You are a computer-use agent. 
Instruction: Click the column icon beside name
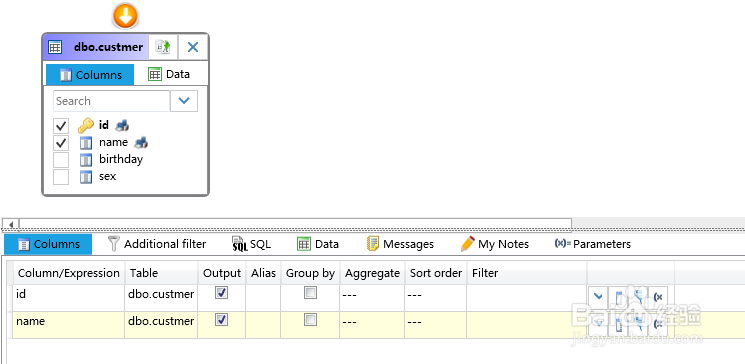pyautogui.click(x=86, y=143)
